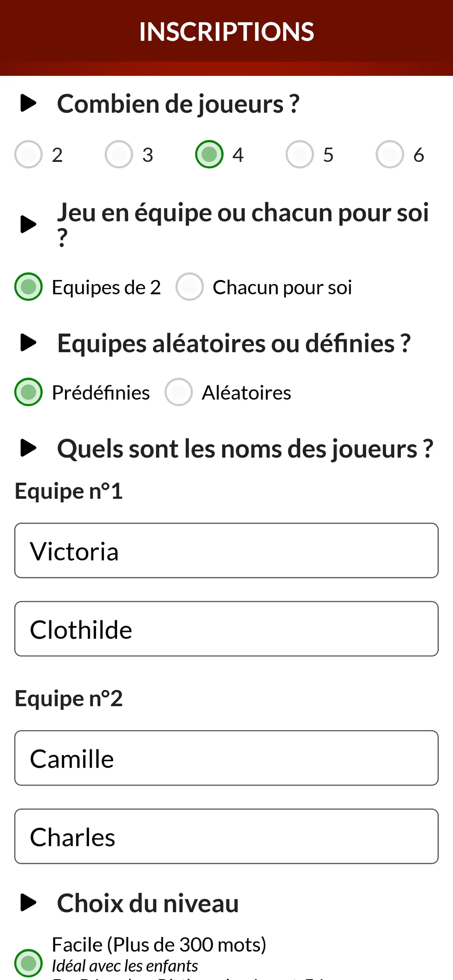This screenshot has width=453, height=980.
Task: Choose Equipes de 2 mode
Action: coord(28,286)
